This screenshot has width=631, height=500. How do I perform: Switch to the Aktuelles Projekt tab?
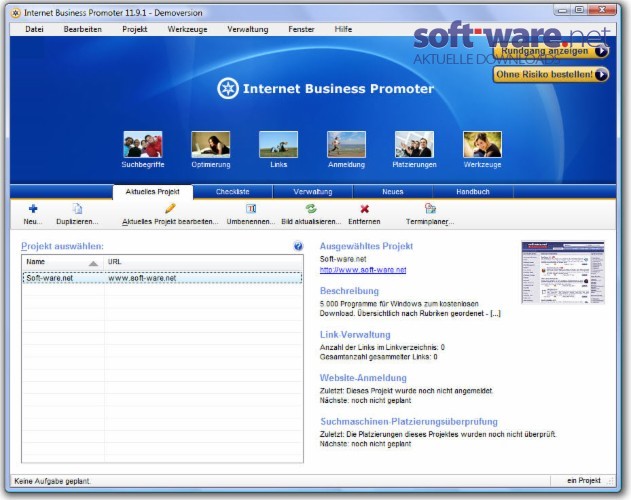click(153, 192)
